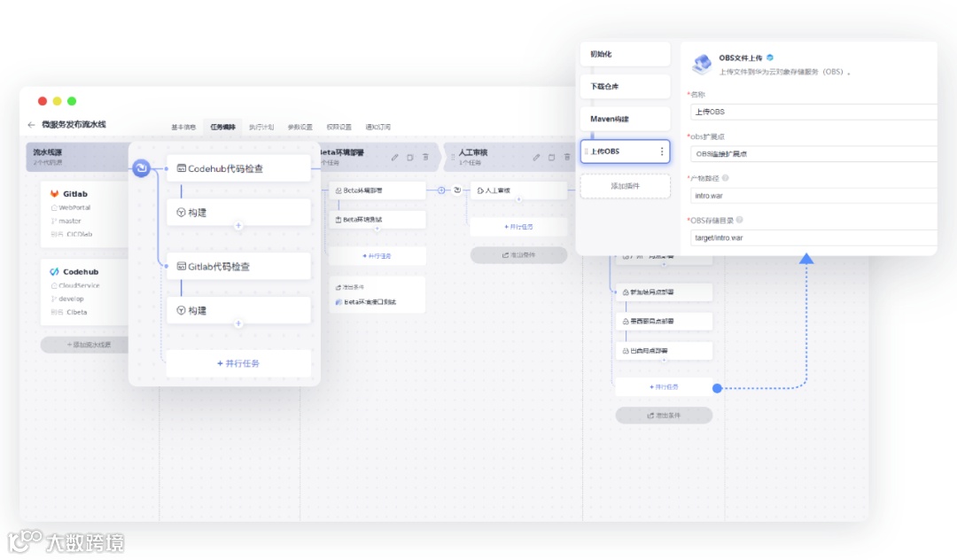The image size is (957, 560).
Task: Open the three-dot menu on 上传OBS
Action: 662,152
